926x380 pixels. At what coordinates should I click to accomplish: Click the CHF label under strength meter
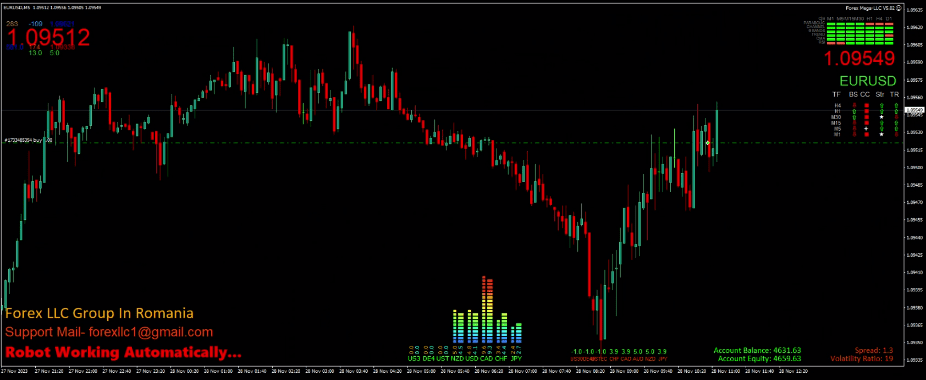[x=501, y=358]
